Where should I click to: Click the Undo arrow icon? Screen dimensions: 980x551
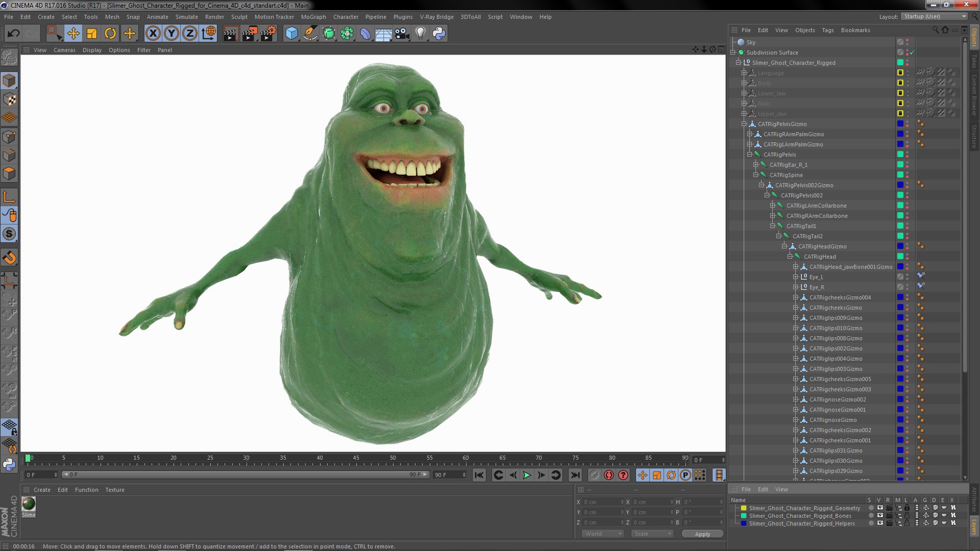[13, 34]
